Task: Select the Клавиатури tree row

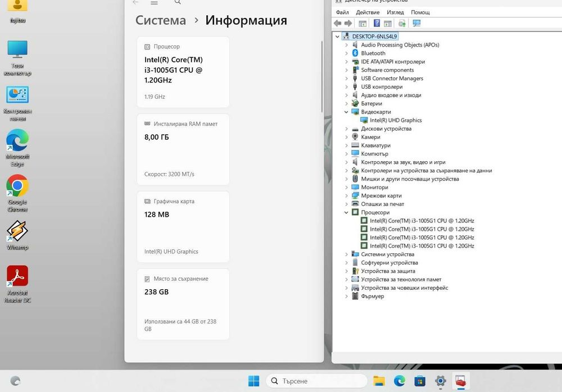Action: click(375, 145)
